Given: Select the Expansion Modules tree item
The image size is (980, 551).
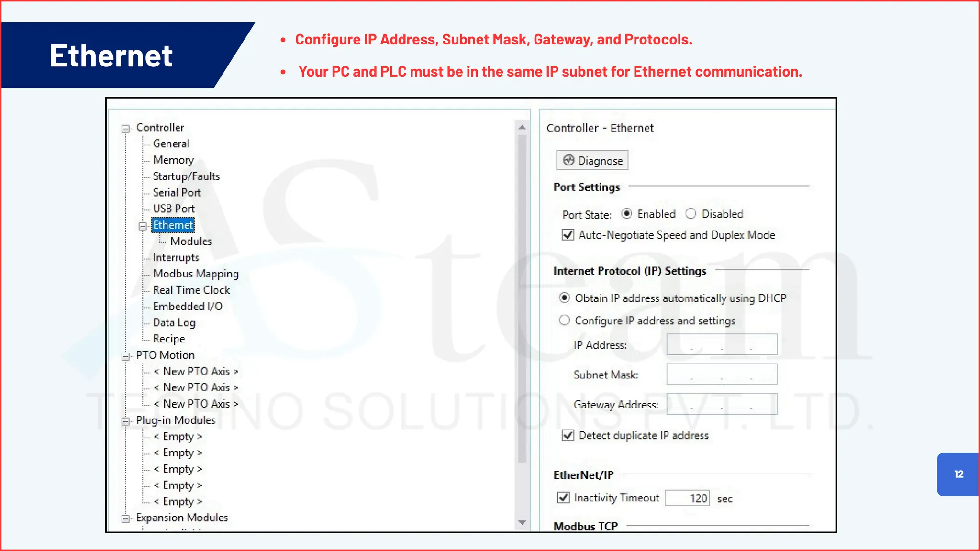Looking at the screenshot, I should [182, 518].
